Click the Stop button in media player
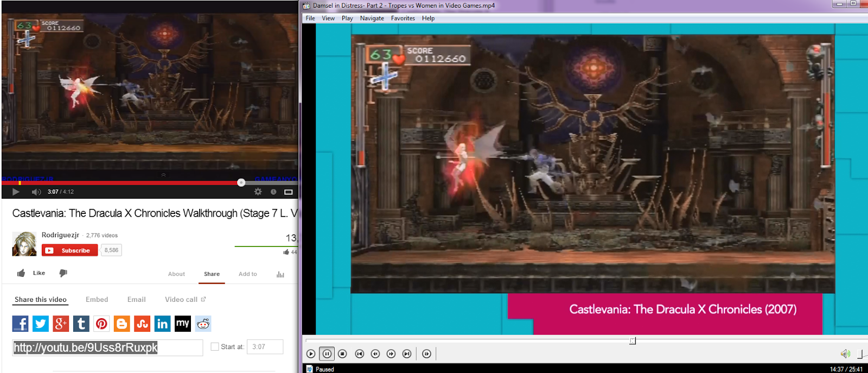The width and height of the screenshot is (868, 373). tap(342, 354)
